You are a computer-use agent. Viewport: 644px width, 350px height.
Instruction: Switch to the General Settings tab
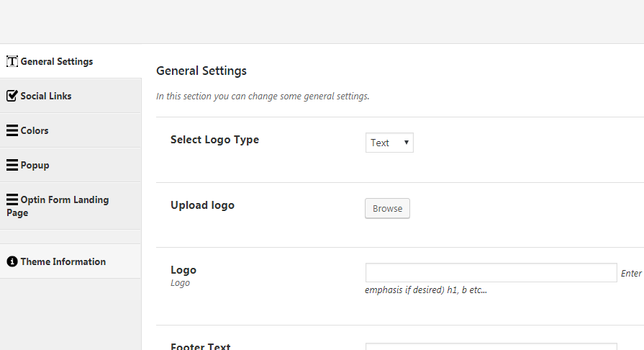coord(57,61)
